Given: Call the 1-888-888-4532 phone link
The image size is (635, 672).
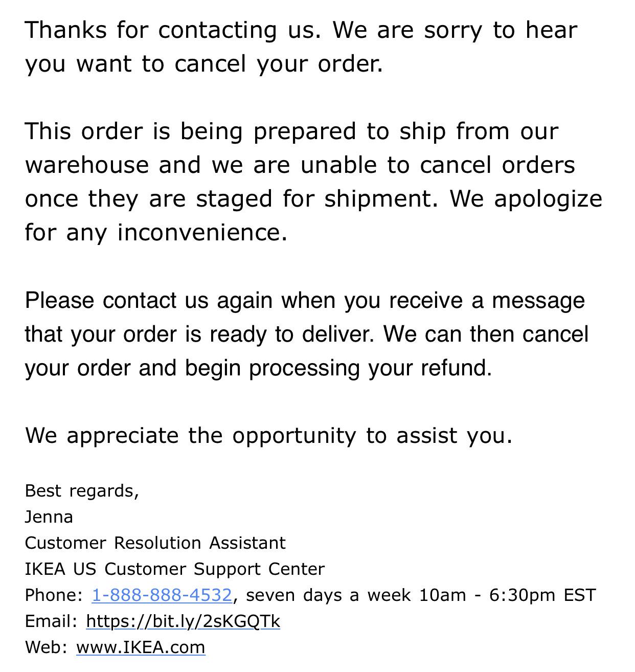Looking at the screenshot, I should [x=162, y=595].
